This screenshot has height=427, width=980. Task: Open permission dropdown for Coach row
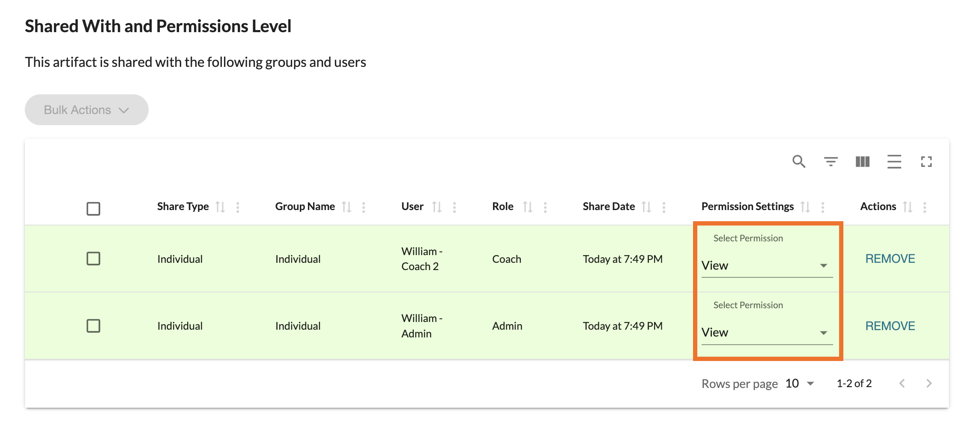[x=767, y=266]
